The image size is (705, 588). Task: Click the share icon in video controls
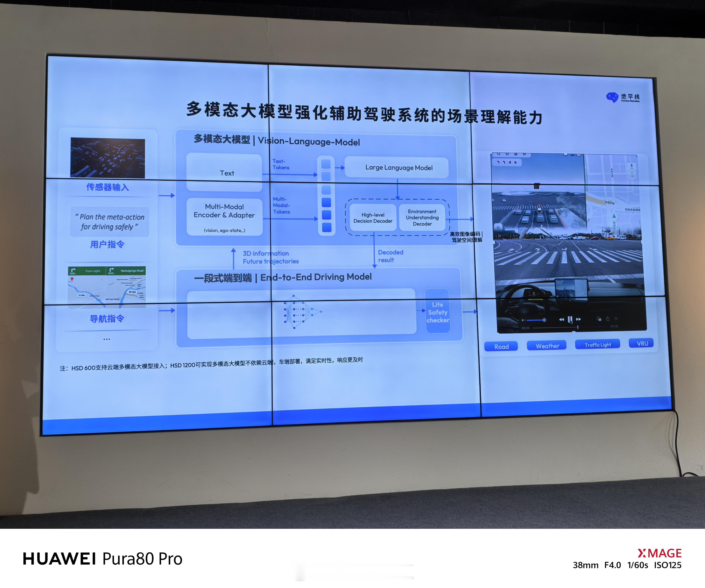(x=608, y=319)
